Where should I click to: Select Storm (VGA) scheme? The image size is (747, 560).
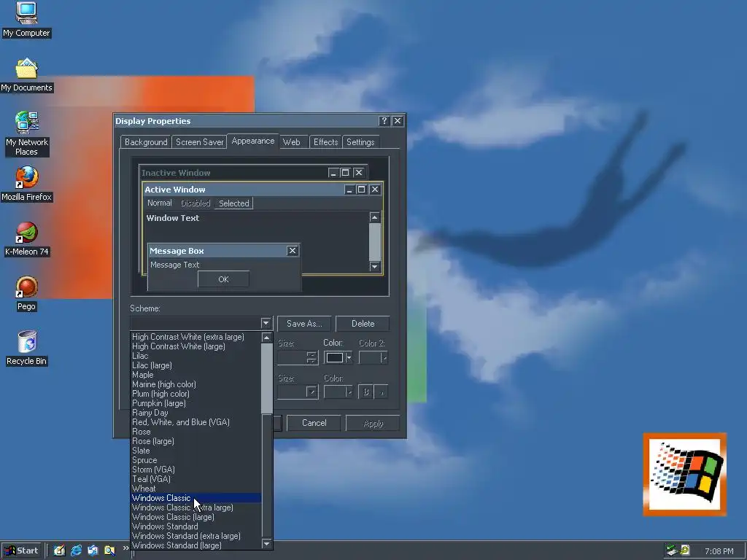tap(196, 470)
